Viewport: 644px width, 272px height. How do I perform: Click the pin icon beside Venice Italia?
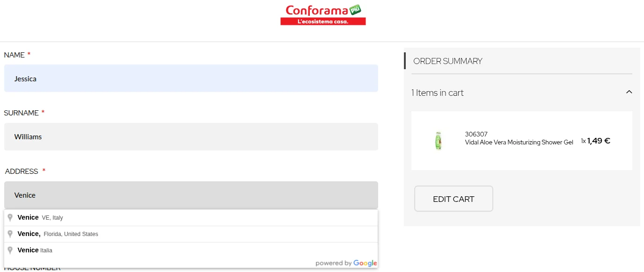pyautogui.click(x=10, y=250)
